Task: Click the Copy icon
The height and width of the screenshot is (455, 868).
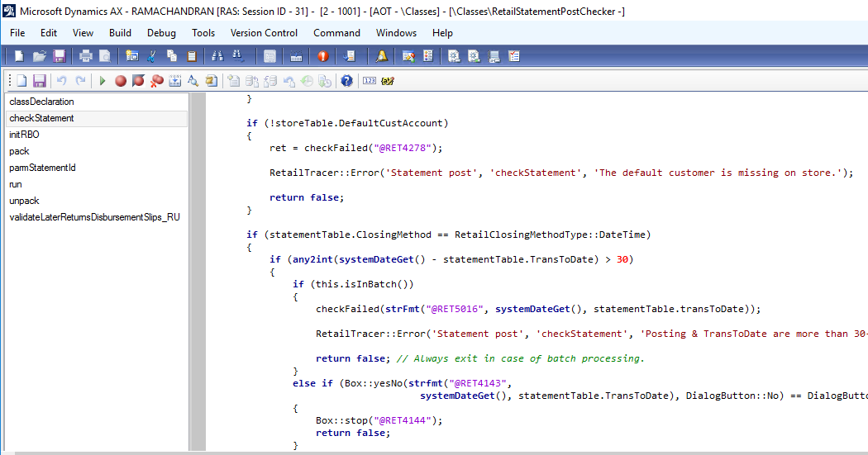Action: point(172,56)
